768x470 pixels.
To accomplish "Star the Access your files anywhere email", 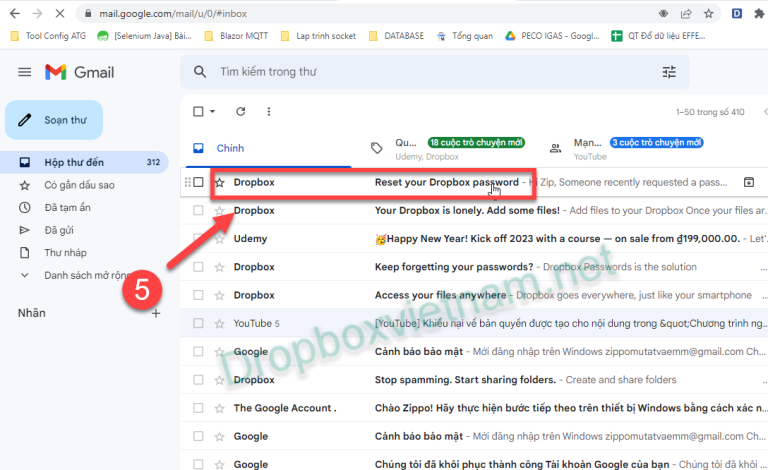I will [219, 295].
